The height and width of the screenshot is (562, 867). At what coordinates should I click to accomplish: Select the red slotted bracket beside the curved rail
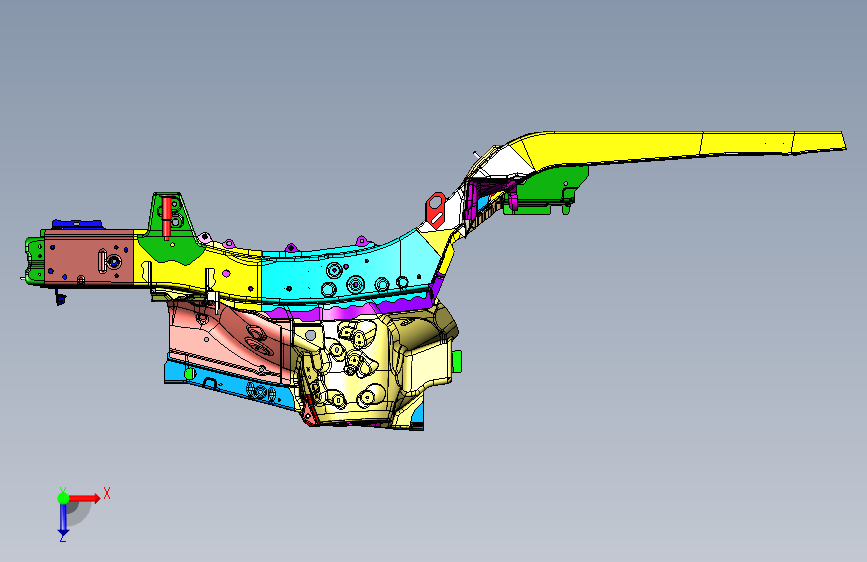point(435,210)
